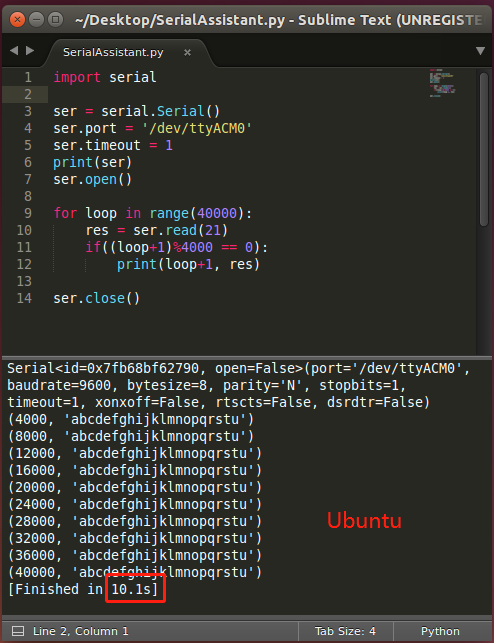Click the Line 2, Column 1 status

pos(80,631)
